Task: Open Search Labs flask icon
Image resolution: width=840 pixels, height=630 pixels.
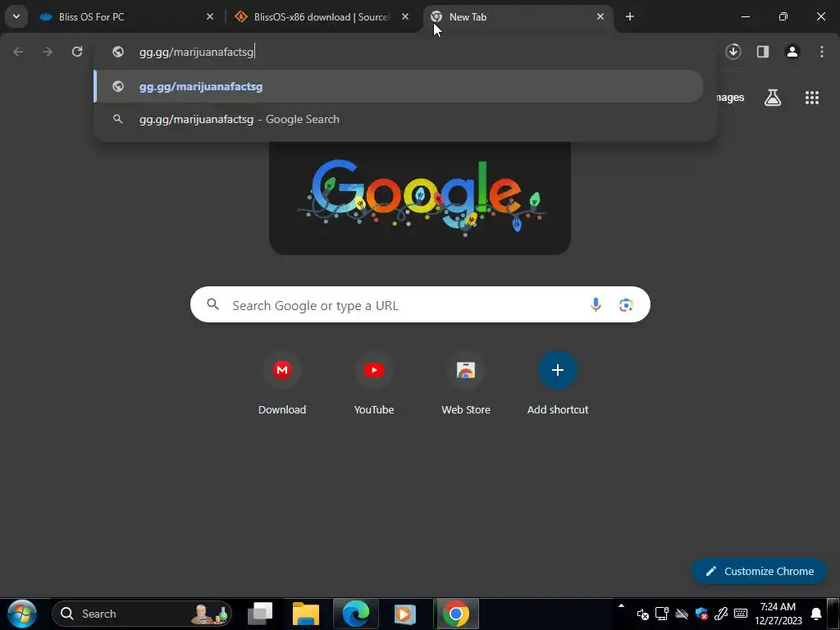Action: pyautogui.click(x=773, y=98)
